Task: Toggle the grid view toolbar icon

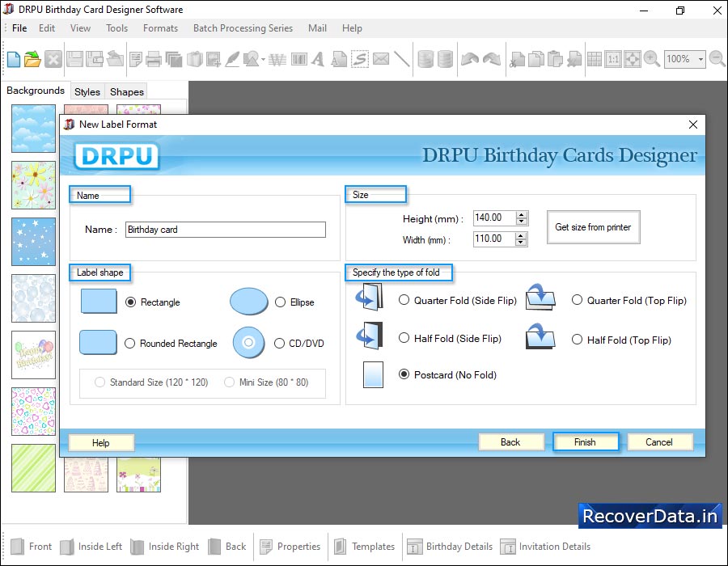Action: (x=594, y=59)
